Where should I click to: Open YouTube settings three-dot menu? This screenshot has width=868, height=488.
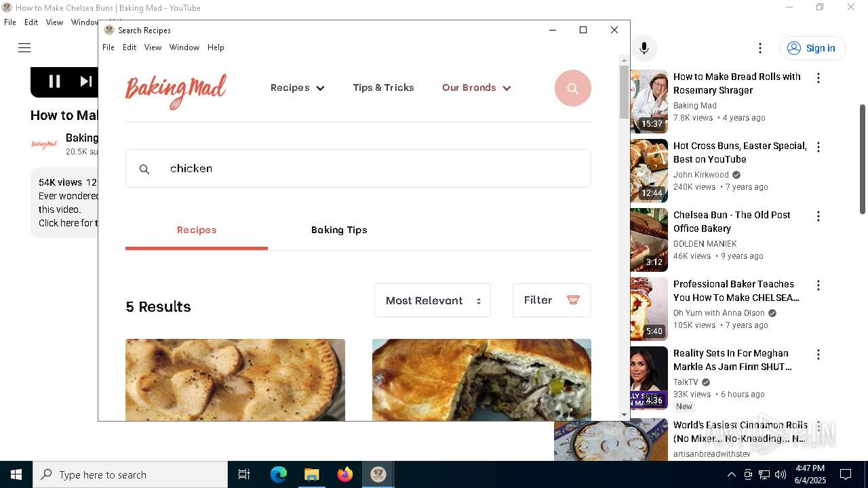(760, 48)
